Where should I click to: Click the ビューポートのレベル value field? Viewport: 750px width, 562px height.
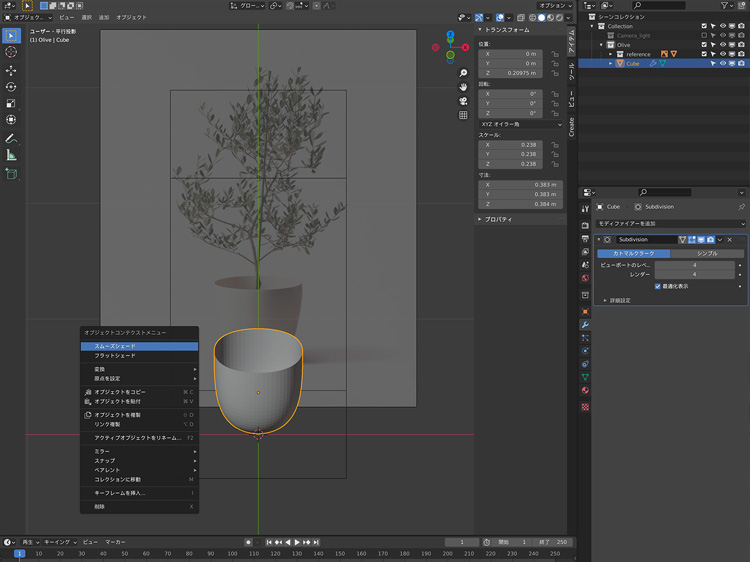click(695, 265)
